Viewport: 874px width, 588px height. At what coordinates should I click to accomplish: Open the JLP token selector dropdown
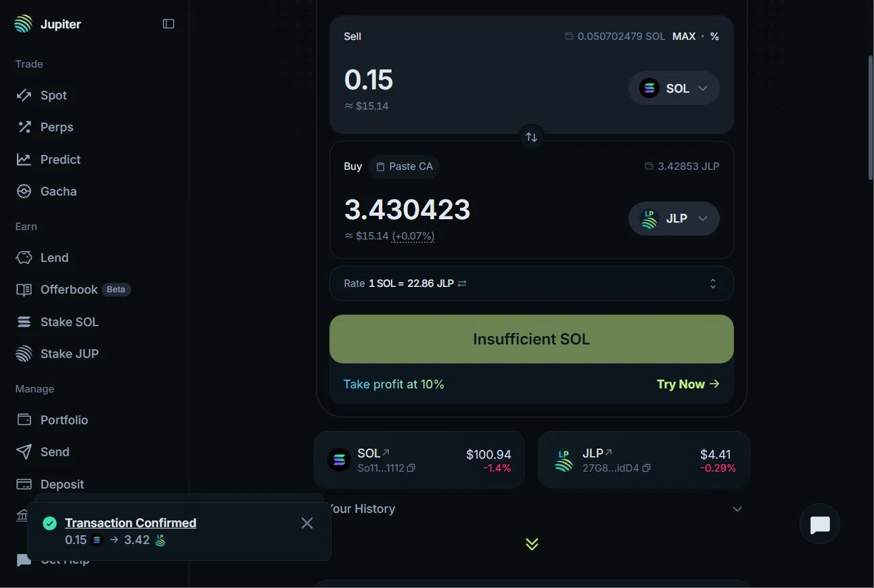(674, 219)
